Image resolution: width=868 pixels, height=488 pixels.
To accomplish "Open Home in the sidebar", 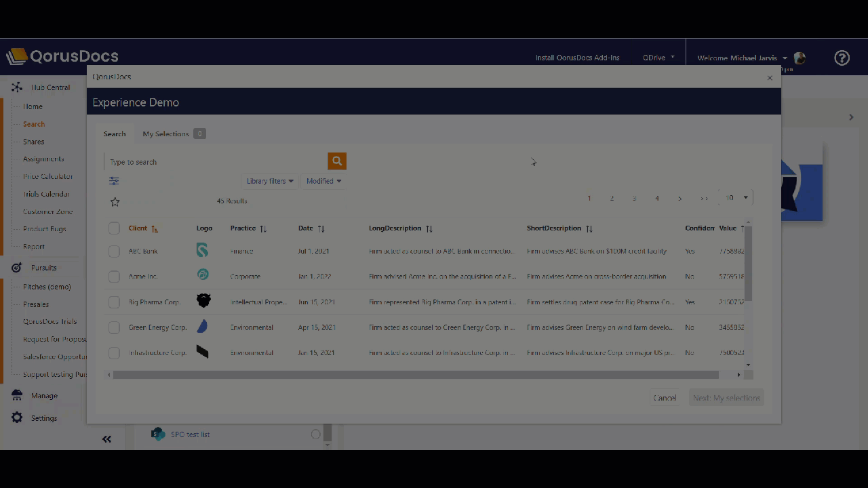I will [33, 106].
